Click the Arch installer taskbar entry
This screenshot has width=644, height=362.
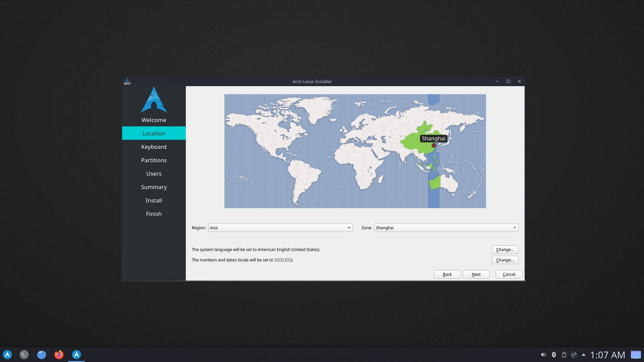76,355
